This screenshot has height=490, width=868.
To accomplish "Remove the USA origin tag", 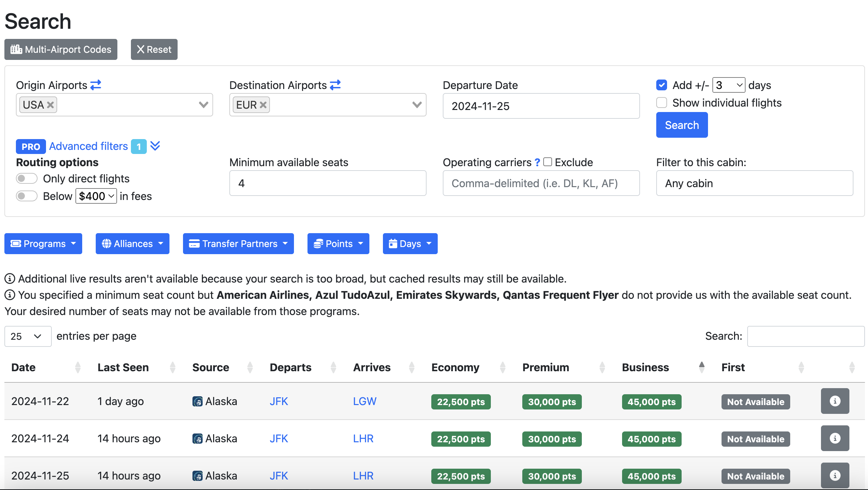I will click(x=50, y=105).
